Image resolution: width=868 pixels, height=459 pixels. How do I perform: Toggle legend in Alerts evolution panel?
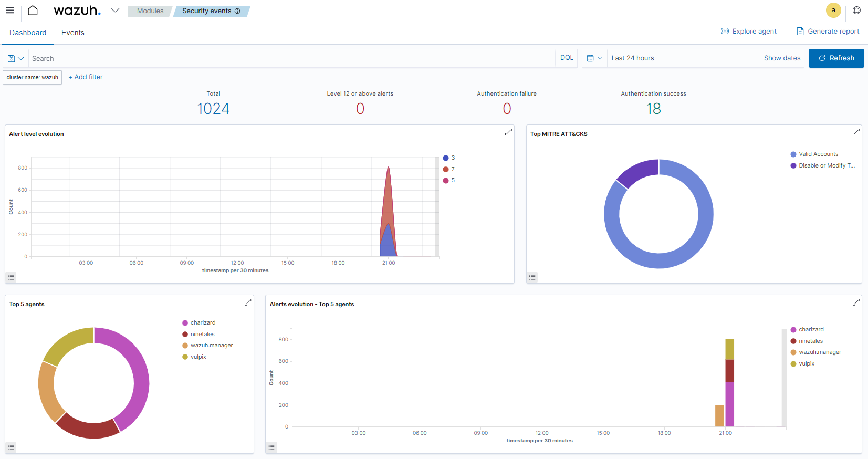coord(271,447)
